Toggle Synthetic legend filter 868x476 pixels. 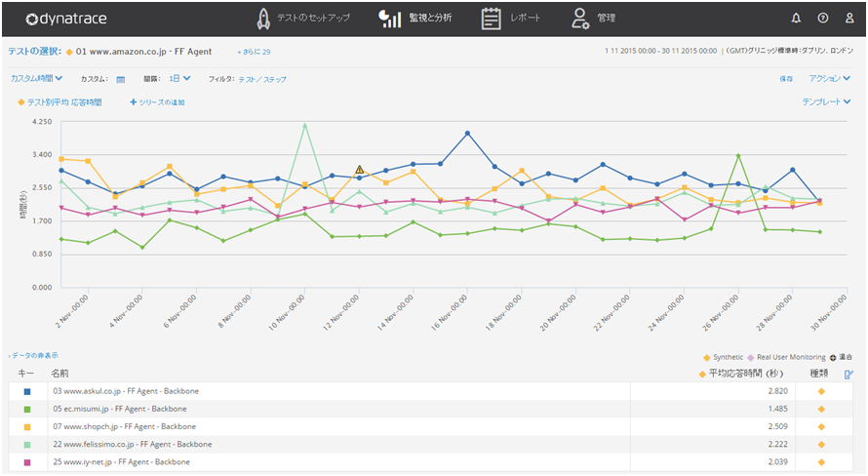(724, 358)
